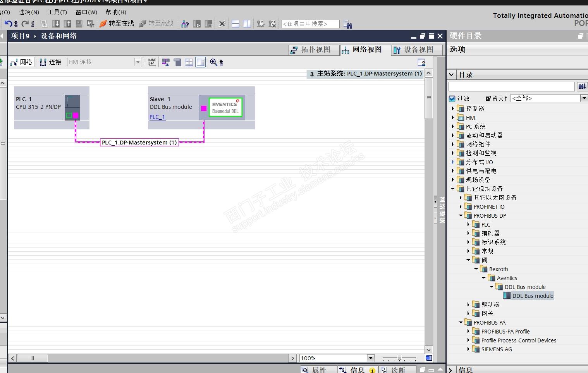This screenshot has height=373, width=588.
Task: Click the Start runtime (RT) icon
Action: click(91, 24)
